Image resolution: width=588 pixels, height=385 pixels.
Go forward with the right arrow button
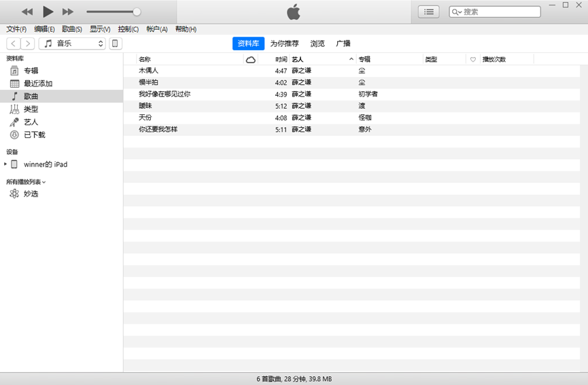click(28, 44)
